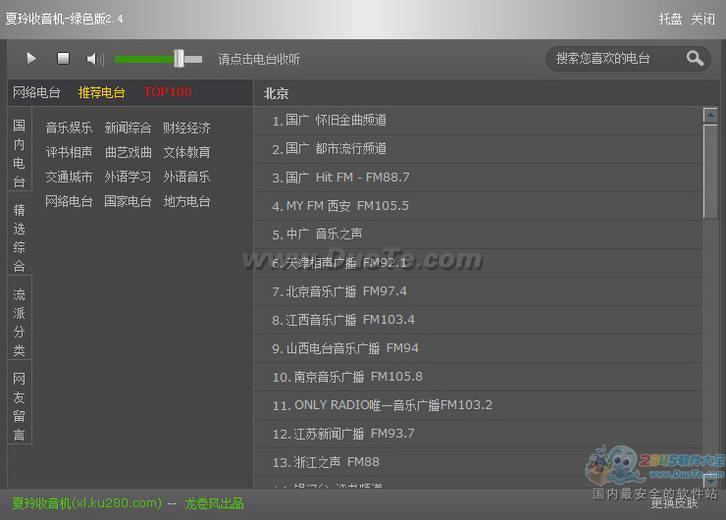Click 更换皮肤 to change skin
726x520 pixels.
pos(674,503)
